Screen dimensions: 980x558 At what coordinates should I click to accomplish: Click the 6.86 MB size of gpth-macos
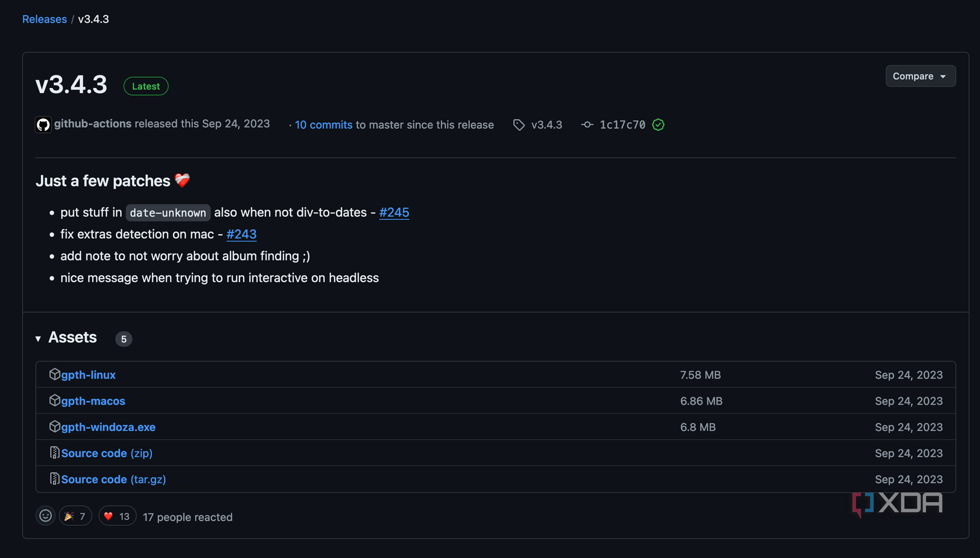point(701,401)
